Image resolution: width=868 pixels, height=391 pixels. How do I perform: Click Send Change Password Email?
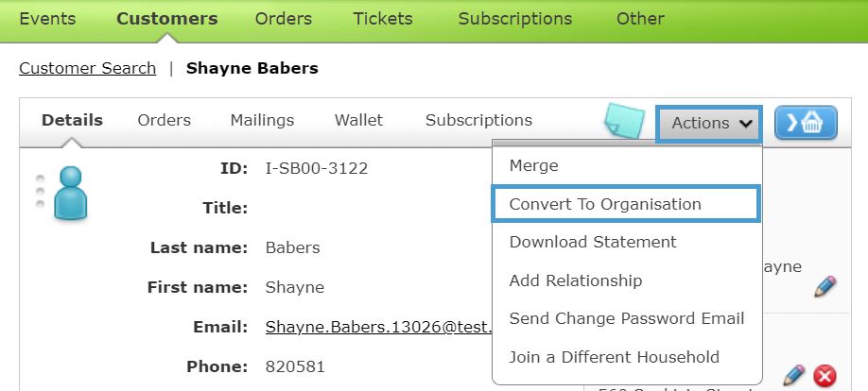[627, 318]
